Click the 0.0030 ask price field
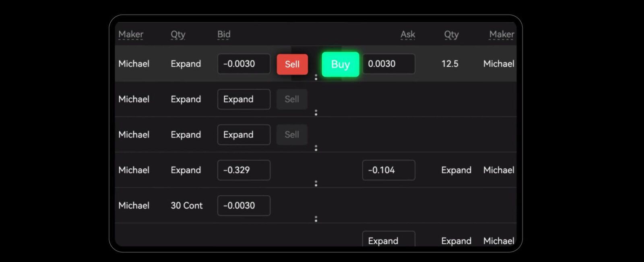644x262 pixels. (x=388, y=64)
